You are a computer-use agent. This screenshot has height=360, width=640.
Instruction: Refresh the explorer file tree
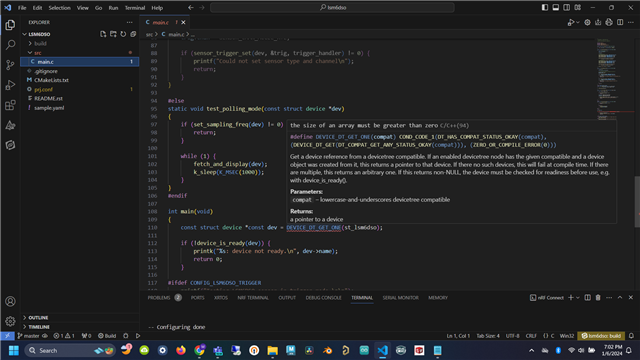[x=123, y=34]
